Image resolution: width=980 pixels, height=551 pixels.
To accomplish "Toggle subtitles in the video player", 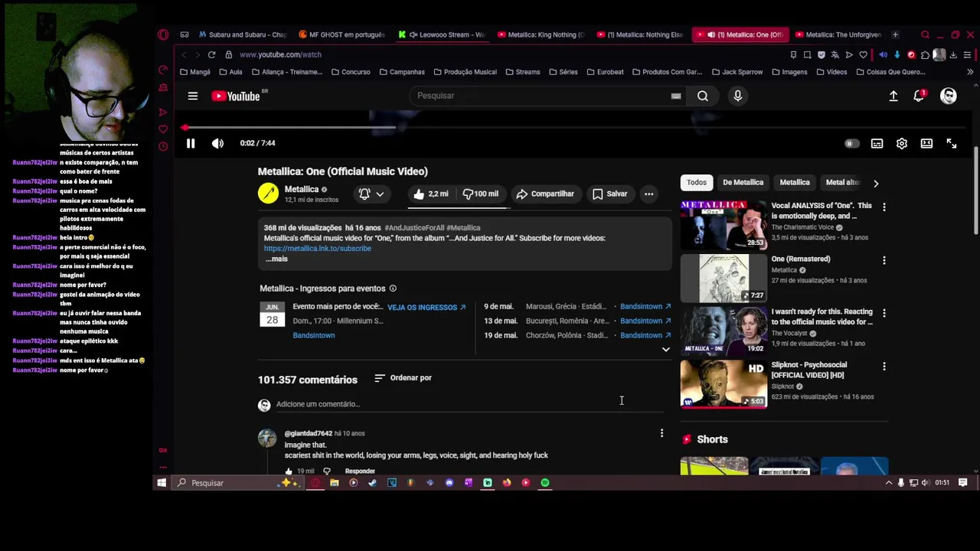I will pyautogui.click(x=877, y=144).
